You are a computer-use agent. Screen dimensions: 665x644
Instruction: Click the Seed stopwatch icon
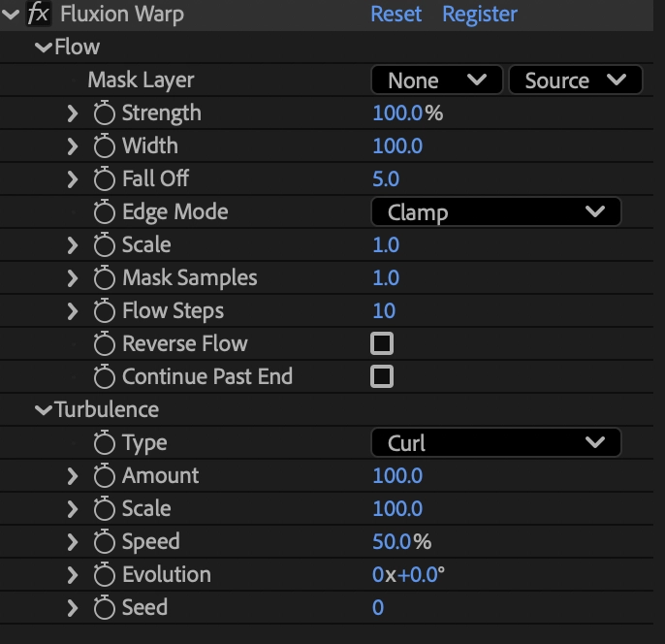coord(105,608)
